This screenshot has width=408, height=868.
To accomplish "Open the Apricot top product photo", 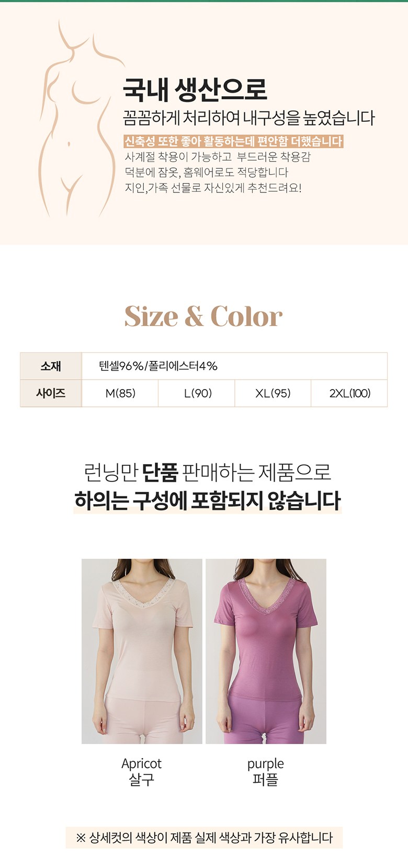I will coord(142,651).
